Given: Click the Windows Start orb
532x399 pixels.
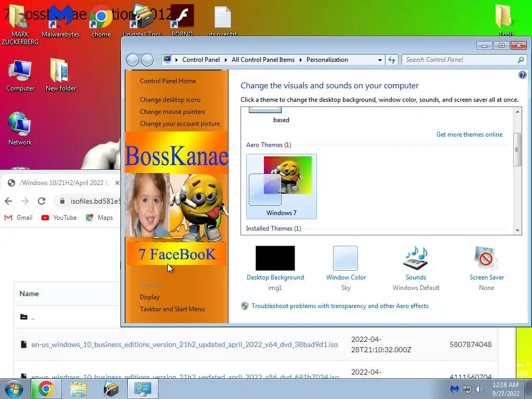Looking at the screenshot, I should point(14,389).
